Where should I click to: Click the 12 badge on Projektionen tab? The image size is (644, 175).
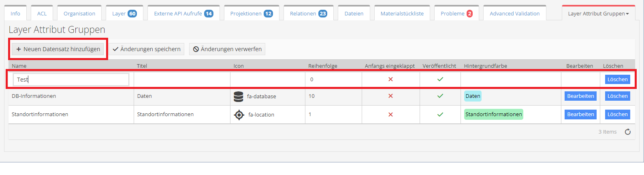(268, 14)
